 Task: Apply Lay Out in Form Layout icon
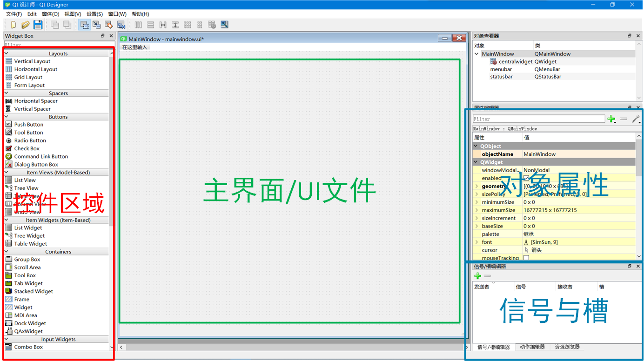(200, 25)
